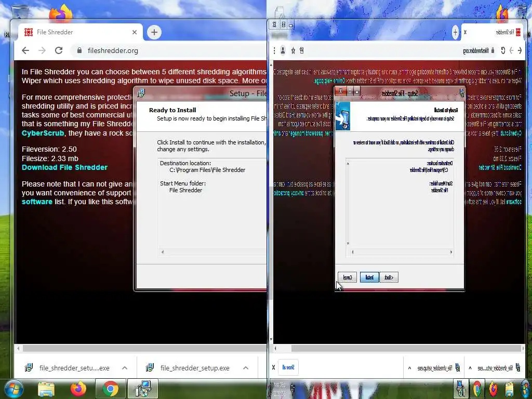
Task: Open a new tab with the plus button next to the readable File Shredder tab
Action: tap(154, 32)
